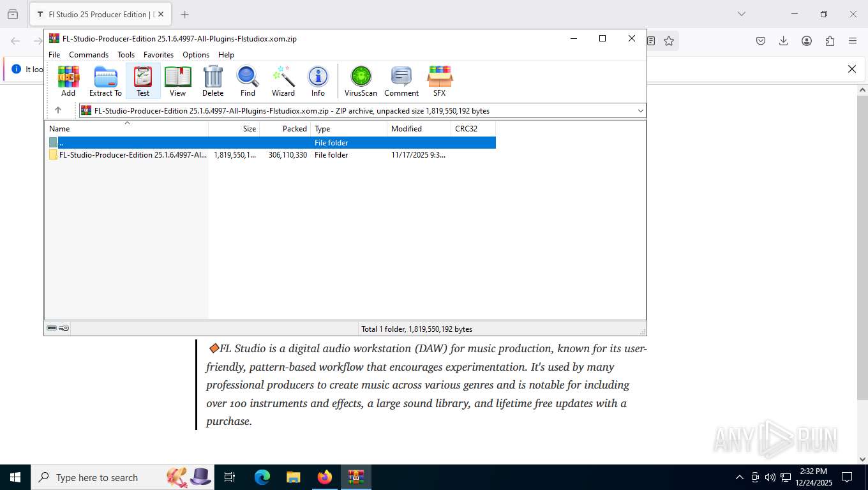Viewport: 868px width, 490px height.
Task: Open the Options menu
Action: tap(196, 55)
